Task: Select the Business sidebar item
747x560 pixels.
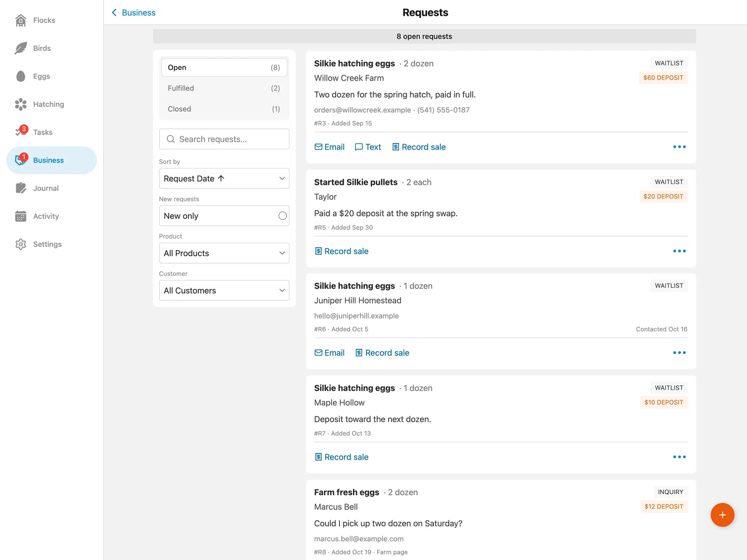Action: pos(51,160)
